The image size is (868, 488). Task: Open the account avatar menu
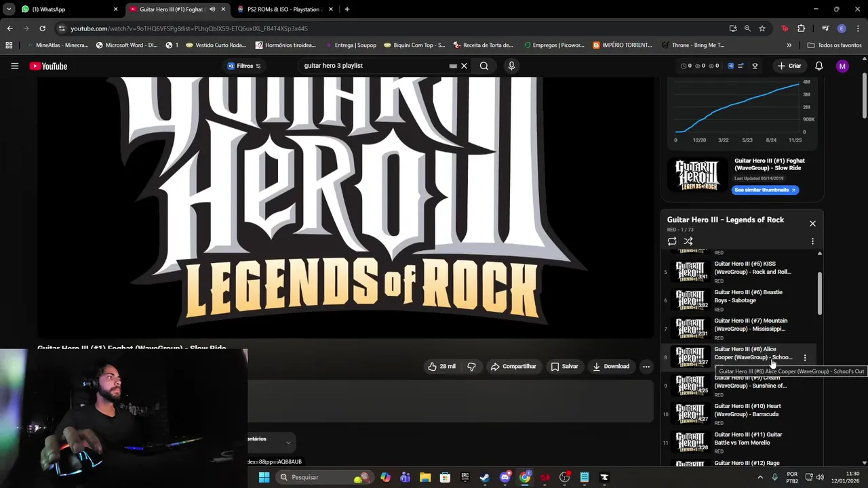842,66
